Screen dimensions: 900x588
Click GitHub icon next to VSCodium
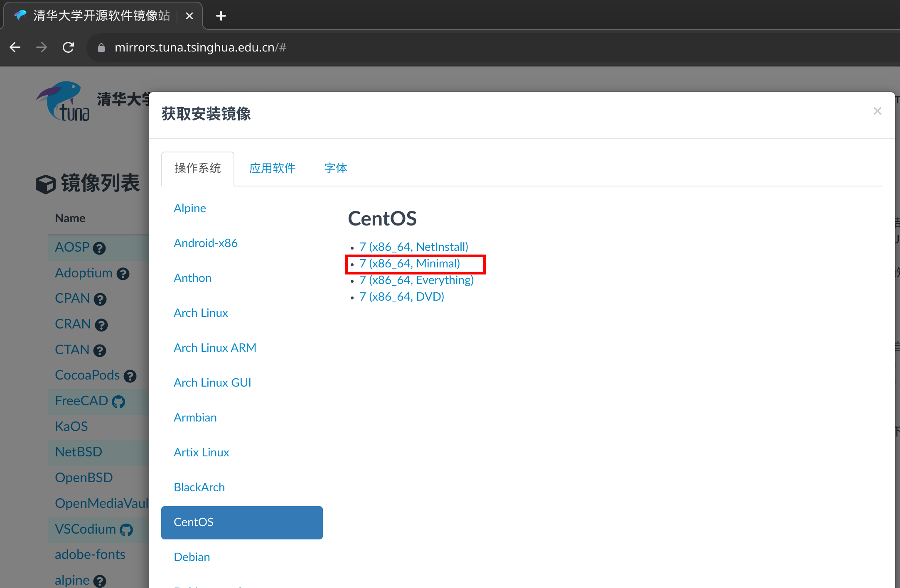coord(126,530)
